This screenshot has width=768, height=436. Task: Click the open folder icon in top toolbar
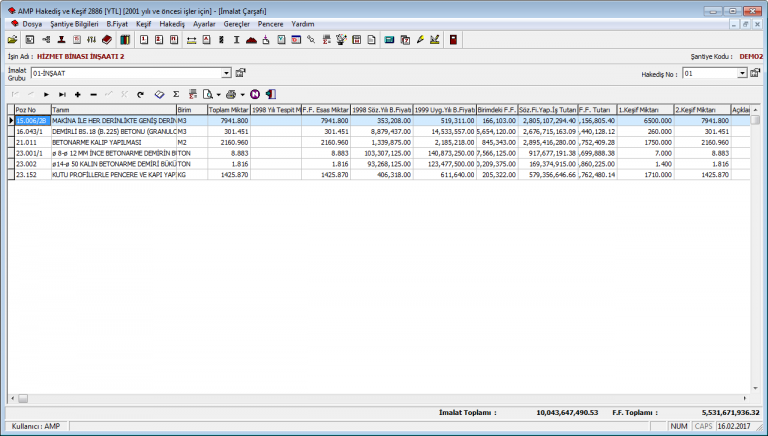[x=13, y=39]
